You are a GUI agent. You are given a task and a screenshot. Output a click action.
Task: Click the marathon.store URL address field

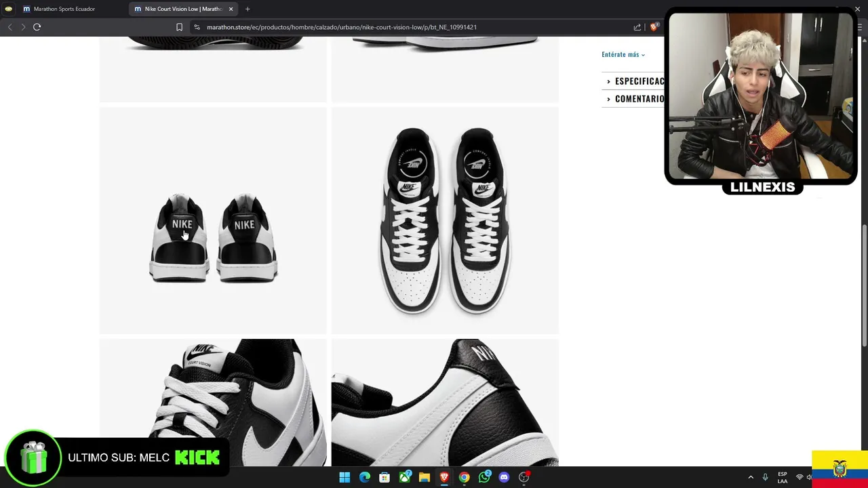342,27
